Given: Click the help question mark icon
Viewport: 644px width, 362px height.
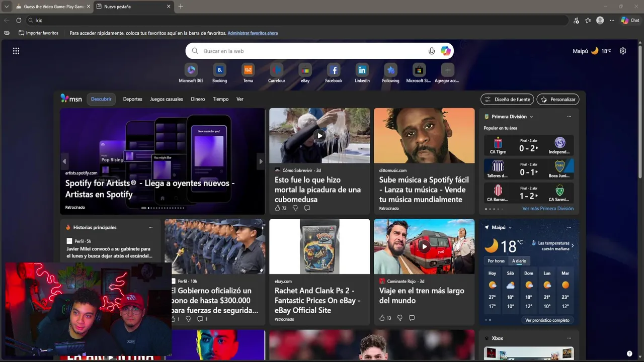Looking at the screenshot, I should [x=629, y=353].
